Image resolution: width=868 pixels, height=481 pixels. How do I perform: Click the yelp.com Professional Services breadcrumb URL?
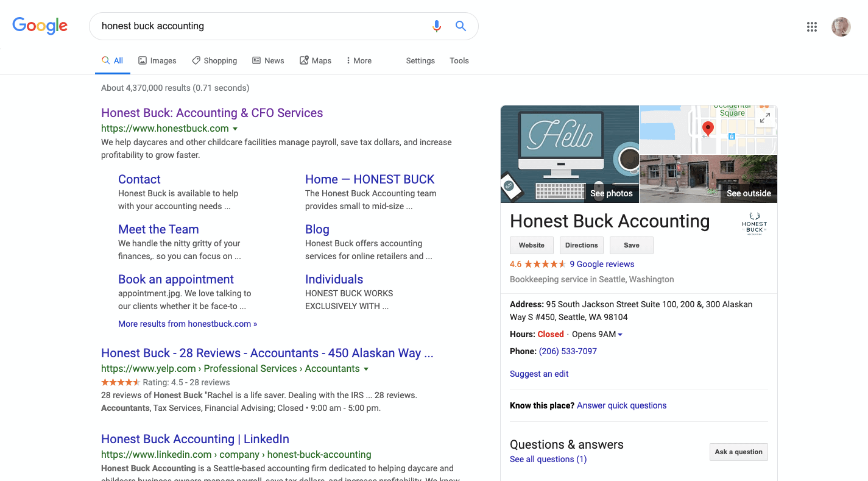230,369
